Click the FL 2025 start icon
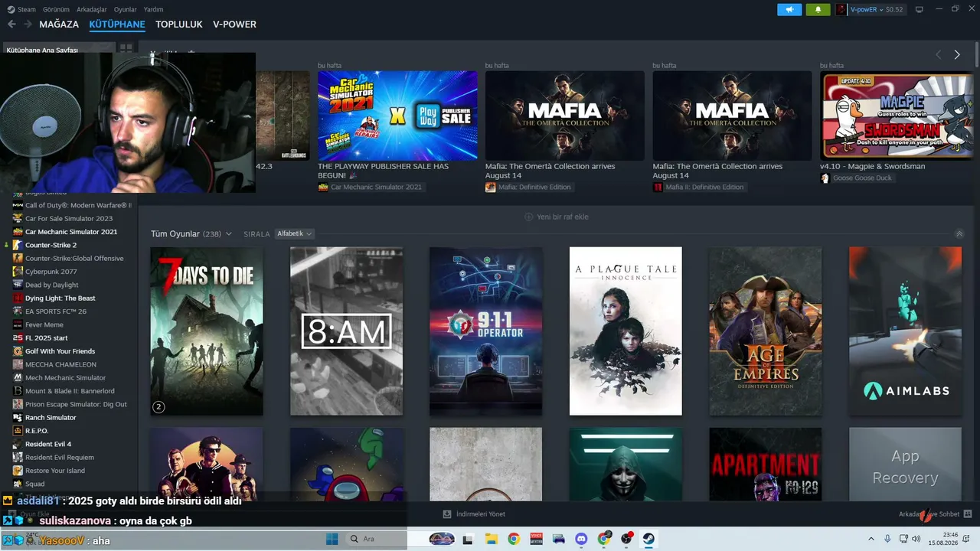This screenshot has width=980, height=551. 18,337
